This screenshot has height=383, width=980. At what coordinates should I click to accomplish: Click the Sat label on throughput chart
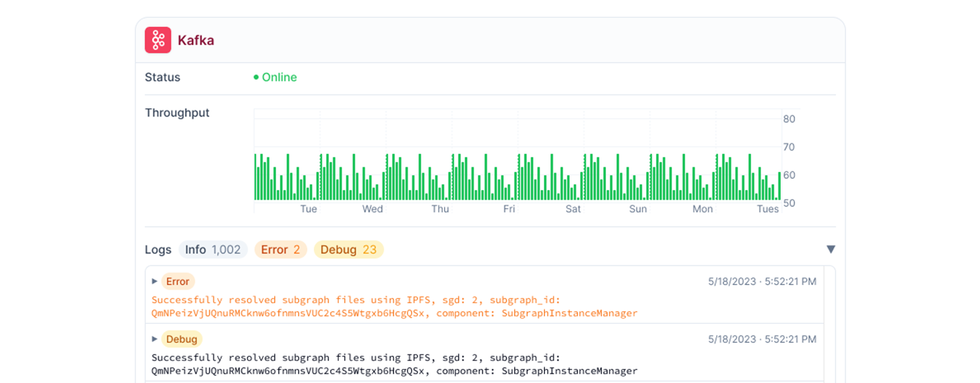573,209
